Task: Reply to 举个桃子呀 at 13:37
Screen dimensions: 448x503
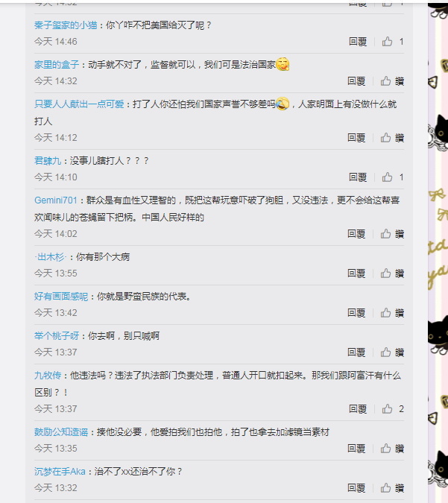Action: click(x=356, y=352)
